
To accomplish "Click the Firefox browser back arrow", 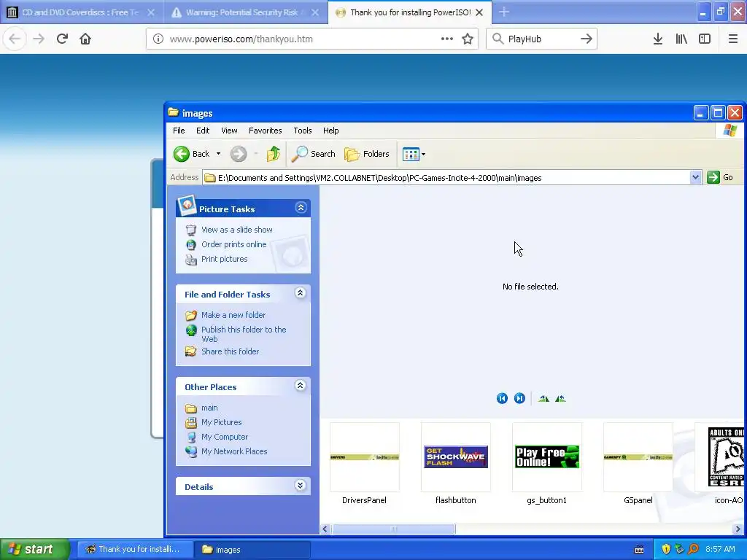I will (15, 39).
